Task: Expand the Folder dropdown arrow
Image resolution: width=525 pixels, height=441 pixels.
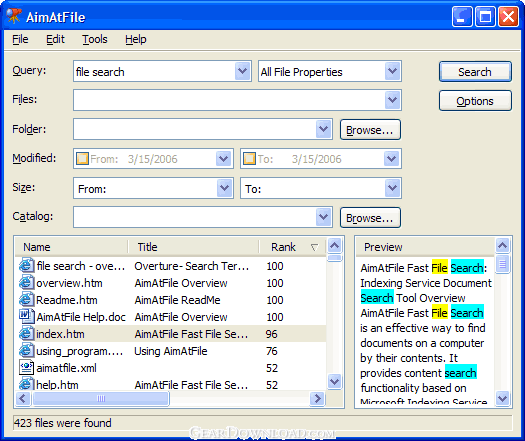Action: pos(323,129)
